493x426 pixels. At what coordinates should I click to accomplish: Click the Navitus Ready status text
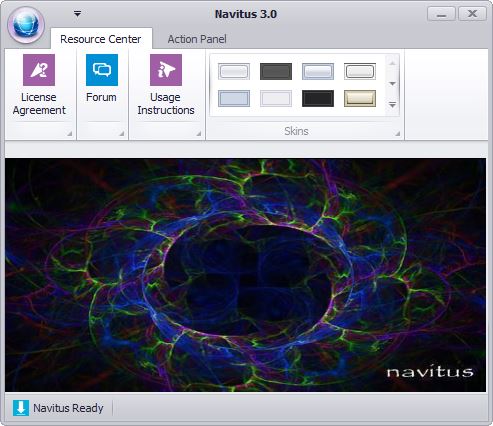coord(68,408)
